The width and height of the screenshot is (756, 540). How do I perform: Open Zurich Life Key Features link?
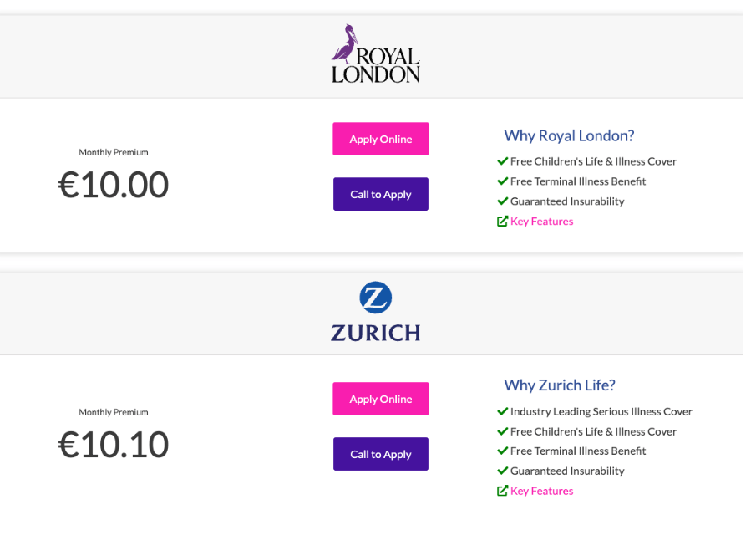[541, 491]
